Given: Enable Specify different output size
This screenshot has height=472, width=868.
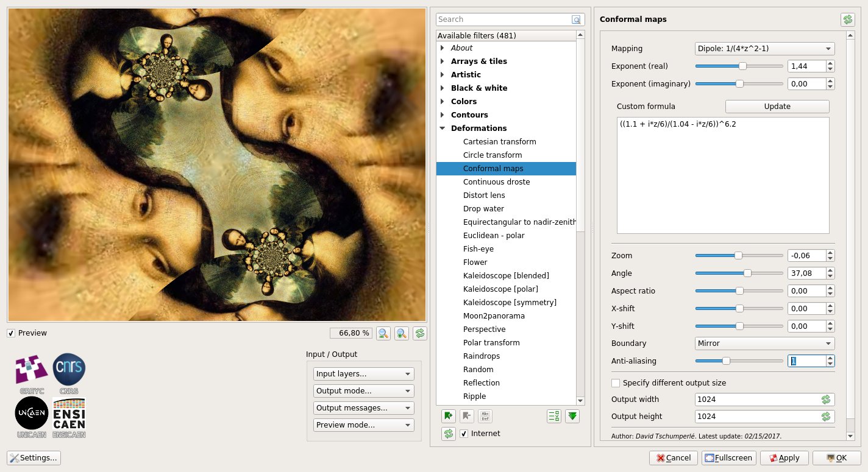Looking at the screenshot, I should tap(616, 383).
